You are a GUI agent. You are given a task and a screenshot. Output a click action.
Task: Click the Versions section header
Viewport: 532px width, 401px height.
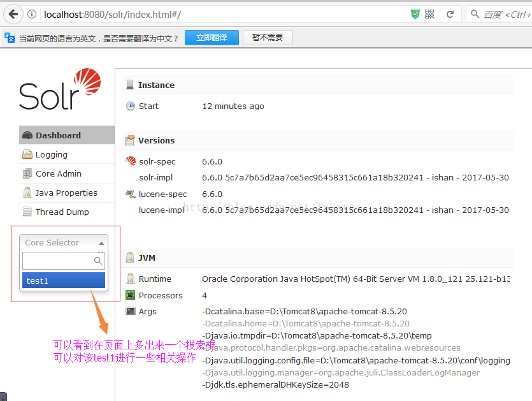click(x=317, y=140)
